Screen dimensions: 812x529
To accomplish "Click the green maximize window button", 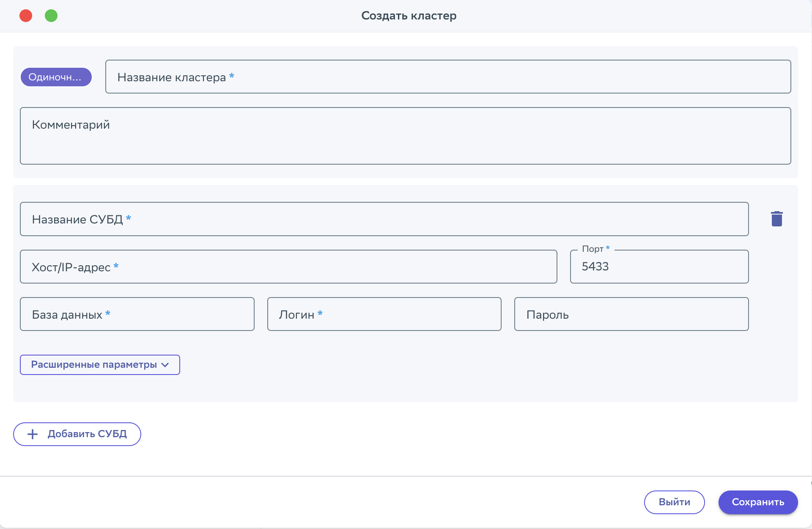I will point(51,16).
